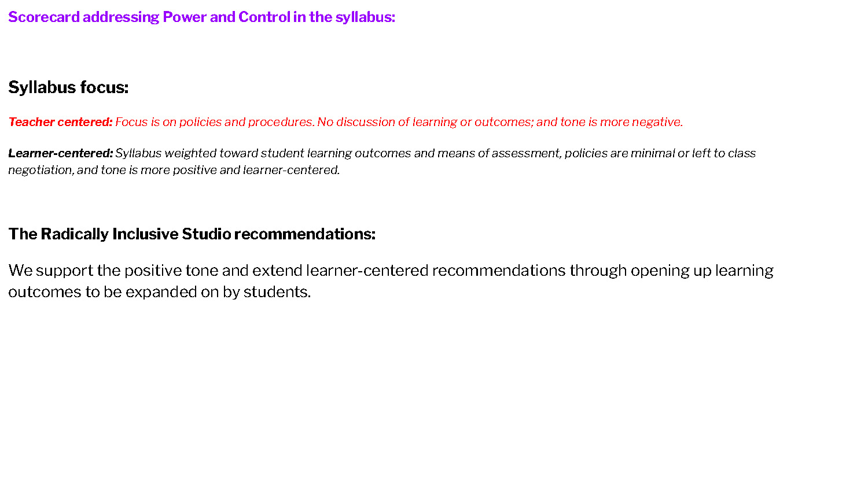Click the "Syllabus focus:" heading
This screenshot has height=488, width=868.
coord(68,87)
